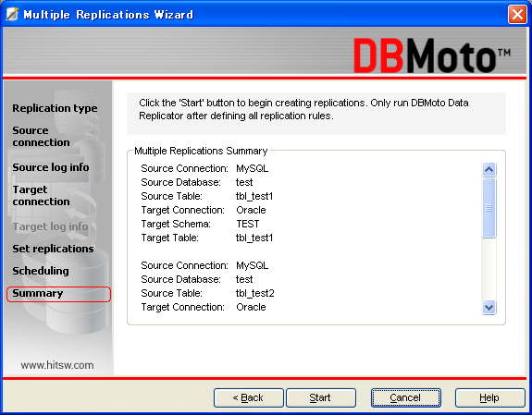The height and width of the screenshot is (415, 532).
Task: Select the Source log info step
Action: (x=51, y=167)
